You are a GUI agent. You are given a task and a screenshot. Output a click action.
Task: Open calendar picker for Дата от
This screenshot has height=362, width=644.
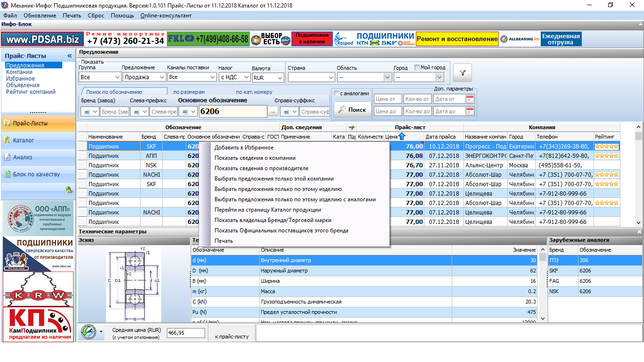pyautogui.click(x=469, y=99)
